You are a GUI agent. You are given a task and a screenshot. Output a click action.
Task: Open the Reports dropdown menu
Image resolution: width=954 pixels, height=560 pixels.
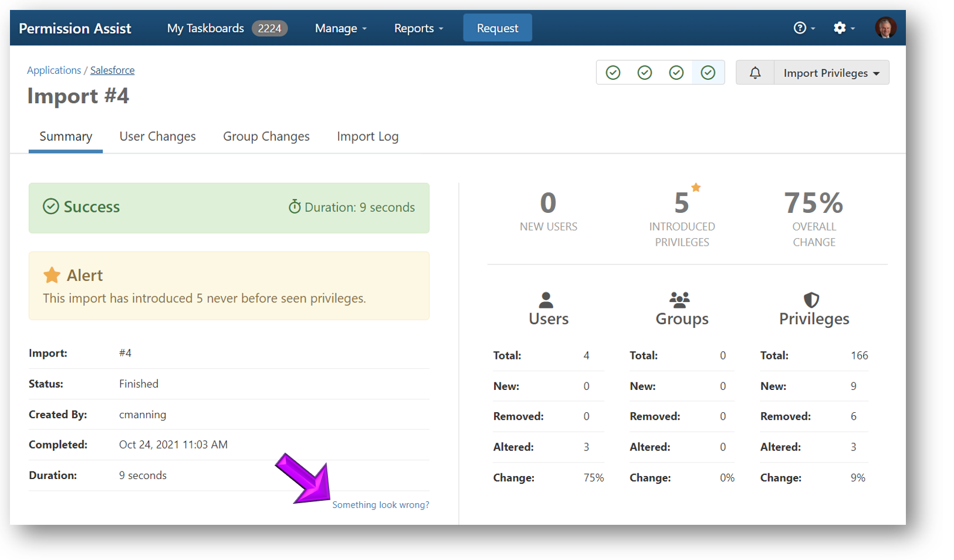click(418, 28)
